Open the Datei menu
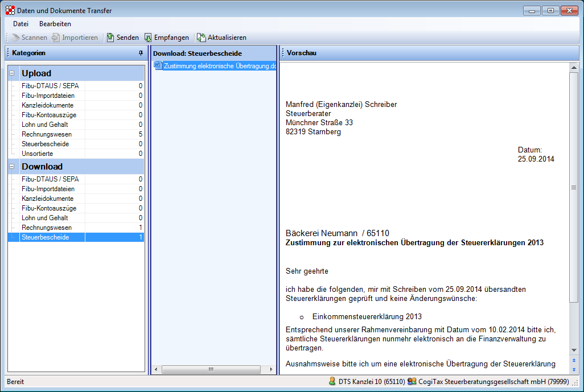584x392 pixels. (x=20, y=24)
